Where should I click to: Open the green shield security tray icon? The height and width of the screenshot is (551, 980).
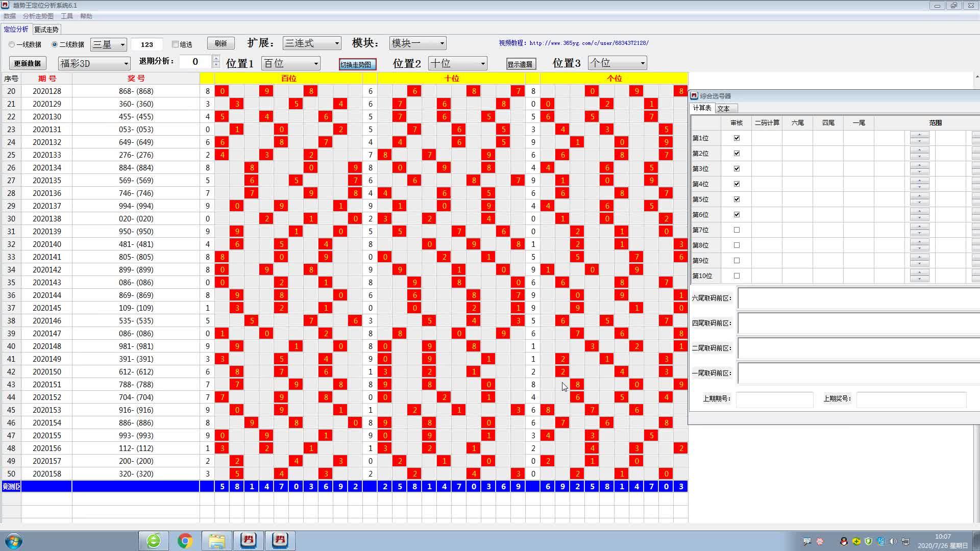[868, 541]
